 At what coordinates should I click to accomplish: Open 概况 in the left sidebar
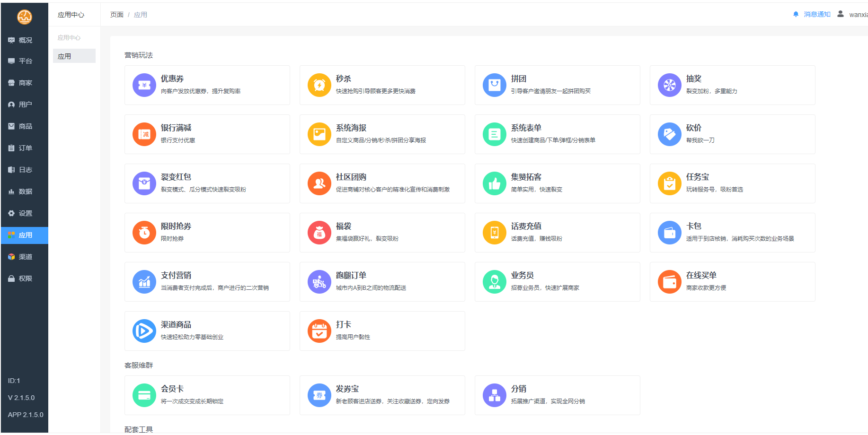tap(25, 40)
